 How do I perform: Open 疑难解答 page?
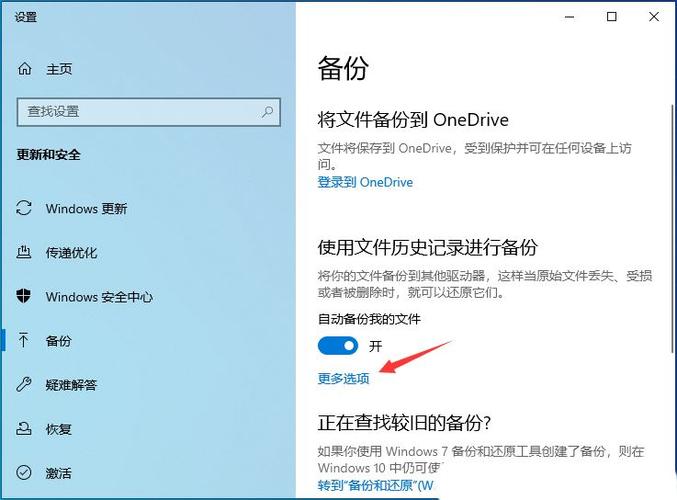coord(71,385)
